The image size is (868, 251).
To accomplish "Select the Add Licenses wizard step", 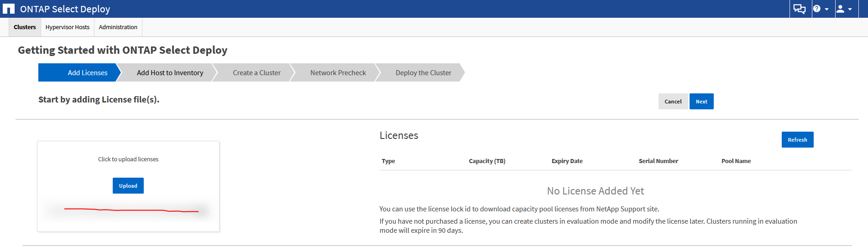I will (87, 73).
